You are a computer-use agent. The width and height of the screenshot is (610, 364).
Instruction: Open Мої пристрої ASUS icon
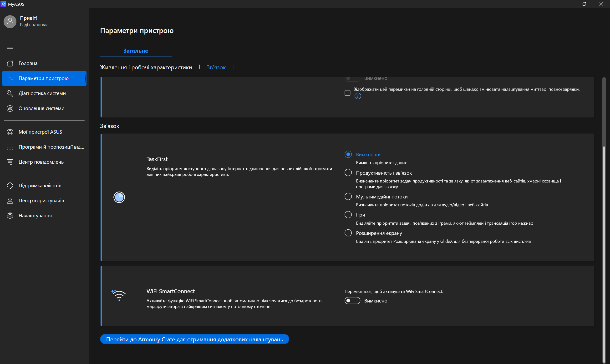pos(10,132)
